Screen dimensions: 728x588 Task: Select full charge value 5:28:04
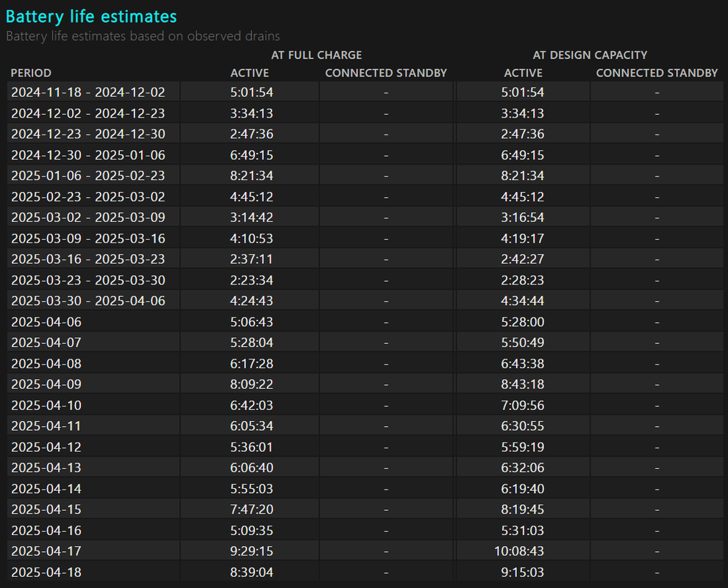pyautogui.click(x=251, y=343)
